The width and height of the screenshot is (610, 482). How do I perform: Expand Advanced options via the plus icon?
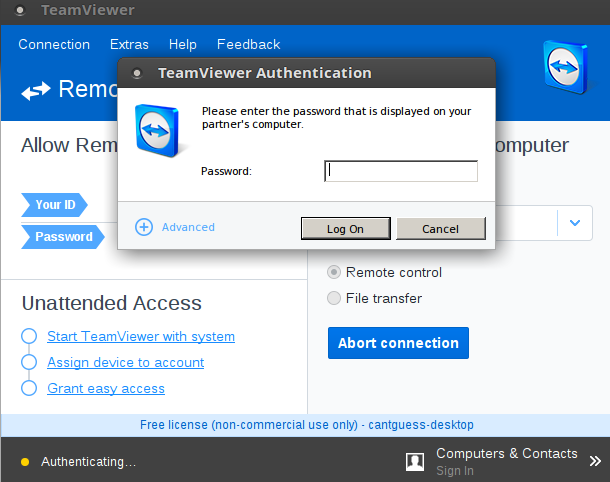144,227
